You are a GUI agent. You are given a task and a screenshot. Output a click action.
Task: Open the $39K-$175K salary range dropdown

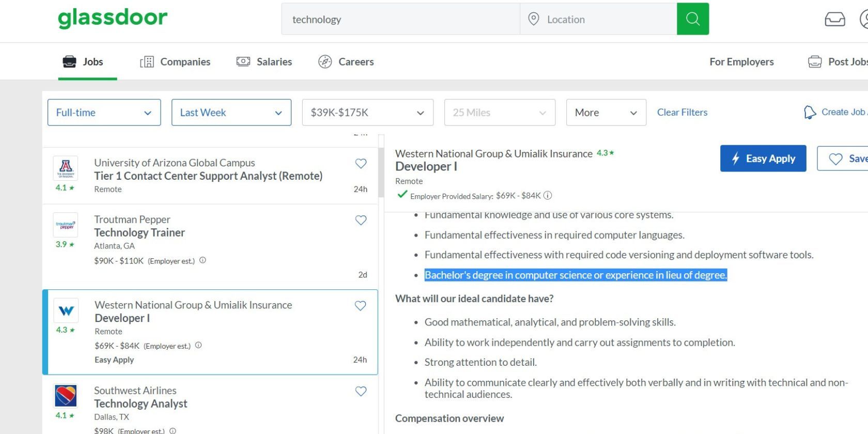[x=367, y=113]
